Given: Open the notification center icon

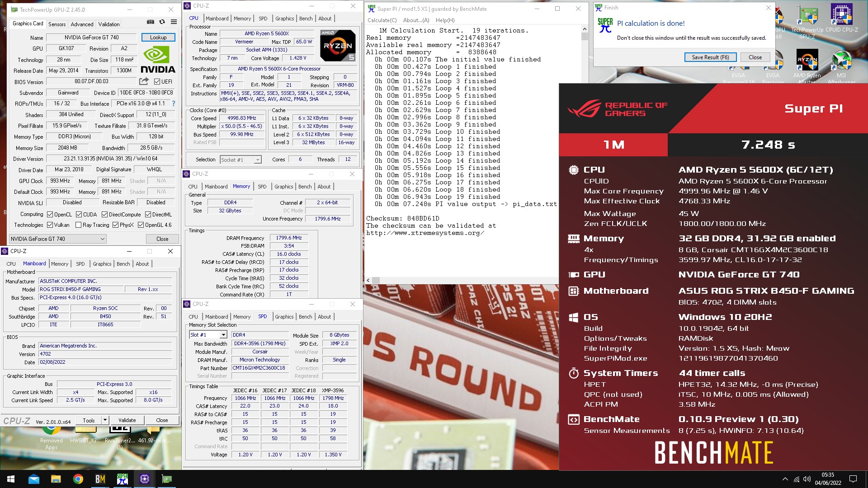Looking at the screenshot, I should click(x=853, y=479).
